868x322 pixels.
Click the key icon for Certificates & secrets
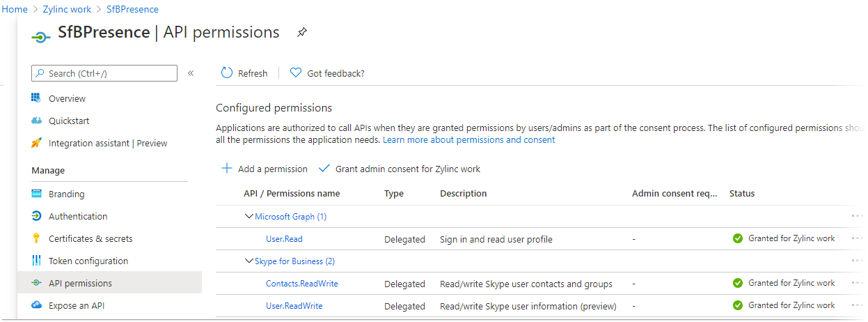37,238
